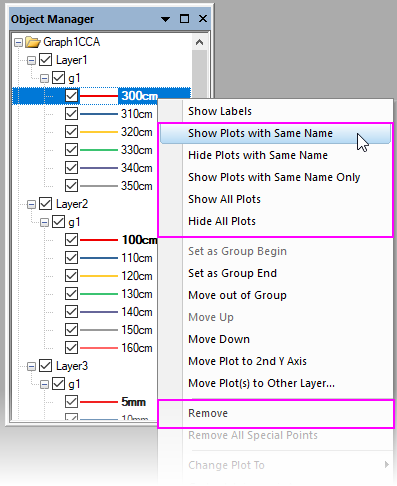397x486 pixels.
Task: Uncheck the Layer2 checkbox
Action: [46, 204]
